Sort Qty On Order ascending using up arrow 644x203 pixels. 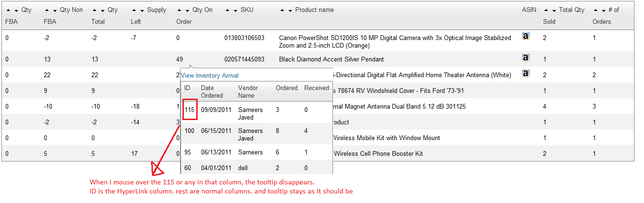179,10
